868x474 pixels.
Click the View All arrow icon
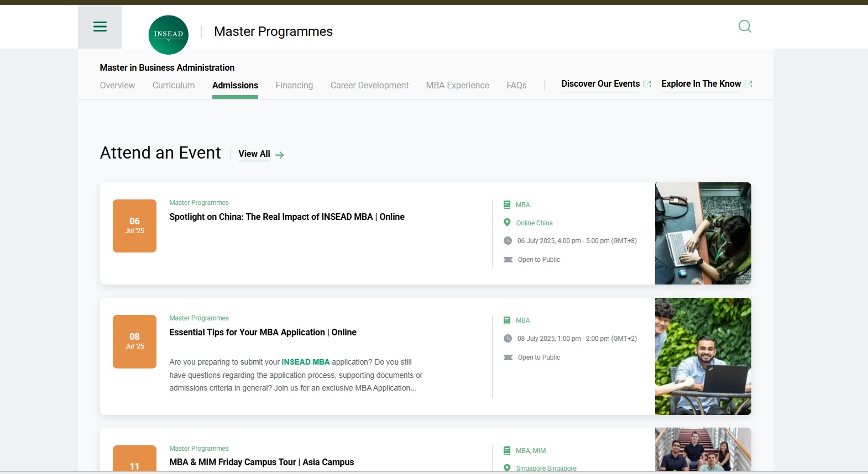(280, 155)
